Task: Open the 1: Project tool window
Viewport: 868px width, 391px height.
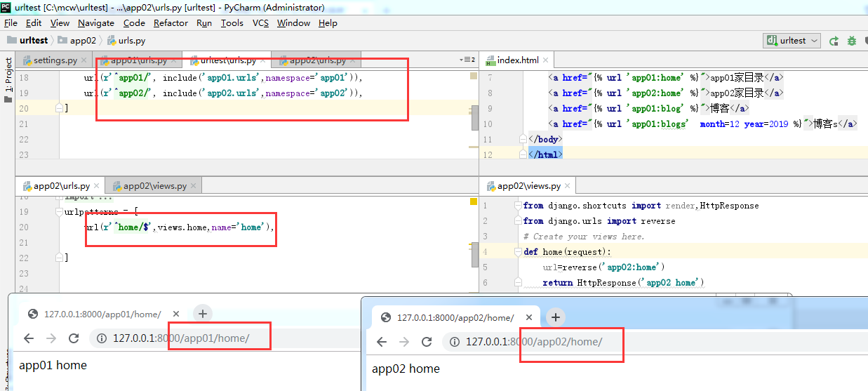Action: 8,76
